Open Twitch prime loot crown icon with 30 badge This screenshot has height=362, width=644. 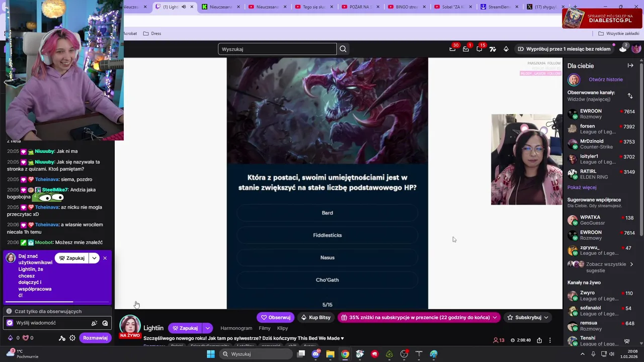click(453, 49)
